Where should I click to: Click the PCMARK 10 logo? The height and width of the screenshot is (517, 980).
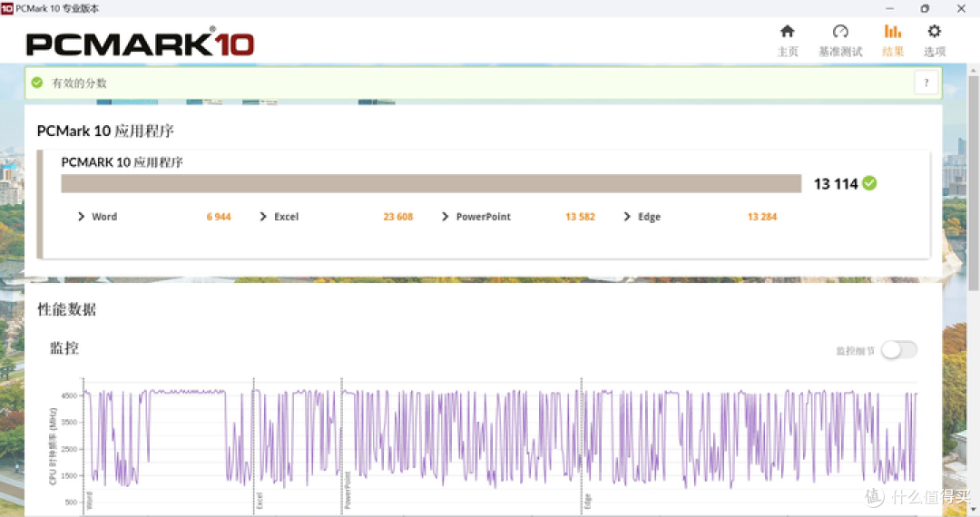click(140, 43)
